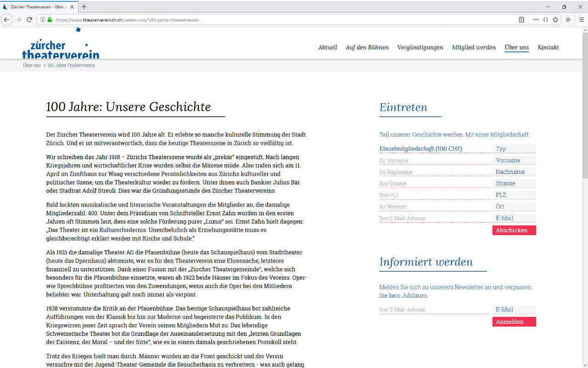This screenshot has width=588, height=368.
Task: Submit the form with Abschicken
Action: 514,230
